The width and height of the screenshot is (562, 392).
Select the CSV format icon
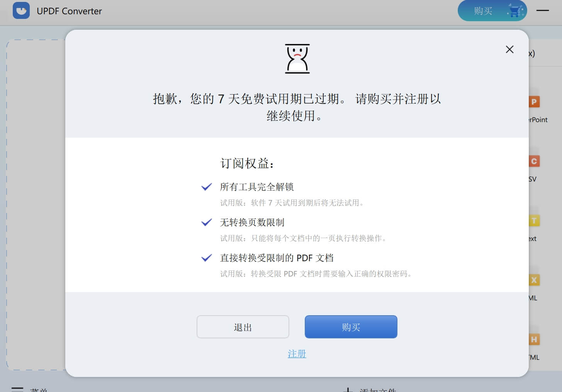pyautogui.click(x=534, y=161)
